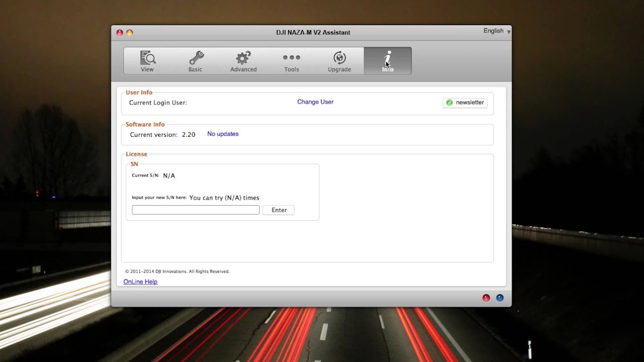This screenshot has height=362, width=644.
Task: Click the License section heading
Action: 136,154
